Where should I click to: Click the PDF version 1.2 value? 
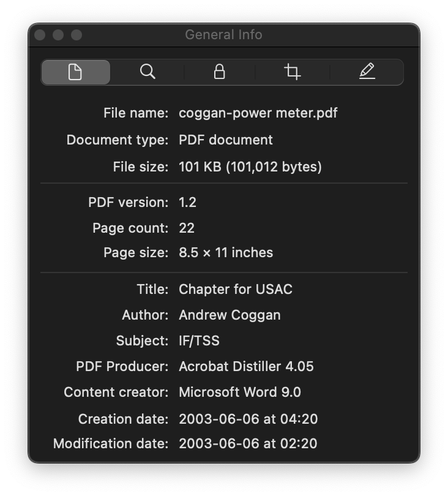coord(187,203)
